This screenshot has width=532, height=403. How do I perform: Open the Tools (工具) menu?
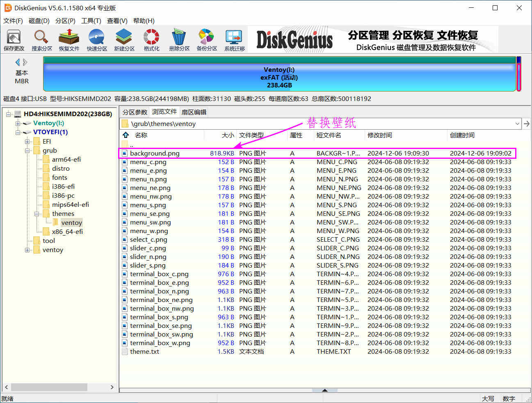click(x=91, y=21)
